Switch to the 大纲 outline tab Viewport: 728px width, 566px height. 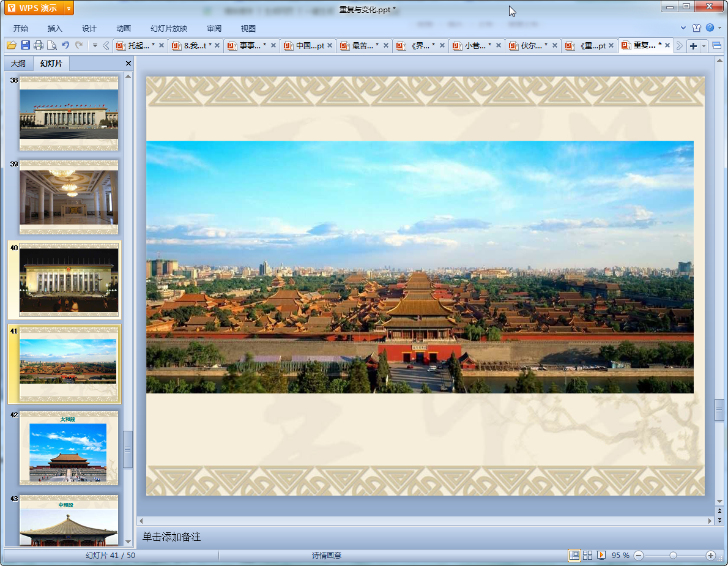coord(18,64)
